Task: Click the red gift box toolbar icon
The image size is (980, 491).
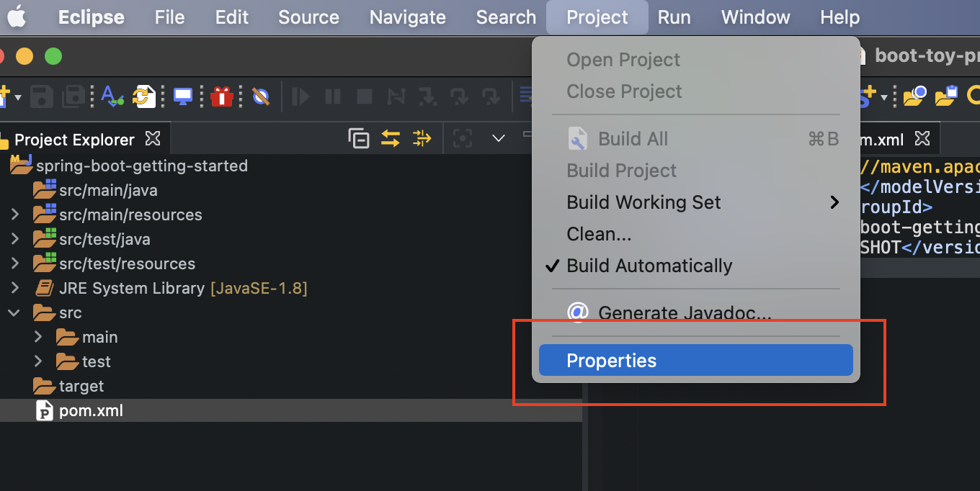Action: [222, 96]
